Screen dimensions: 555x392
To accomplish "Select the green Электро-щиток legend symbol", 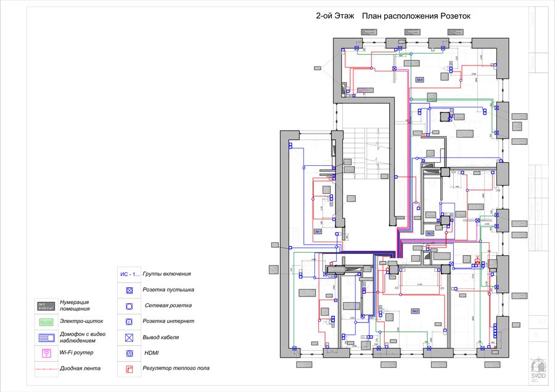I will click(46, 322).
